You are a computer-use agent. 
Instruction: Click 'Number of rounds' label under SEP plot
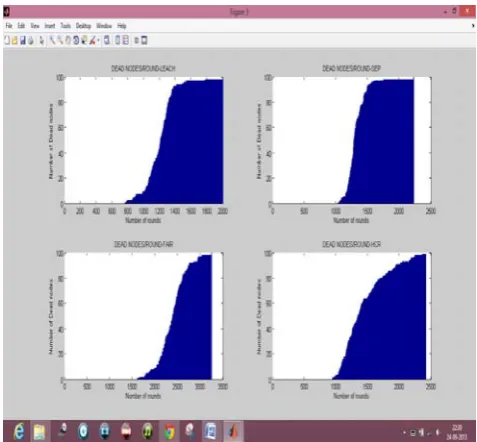[351, 220]
